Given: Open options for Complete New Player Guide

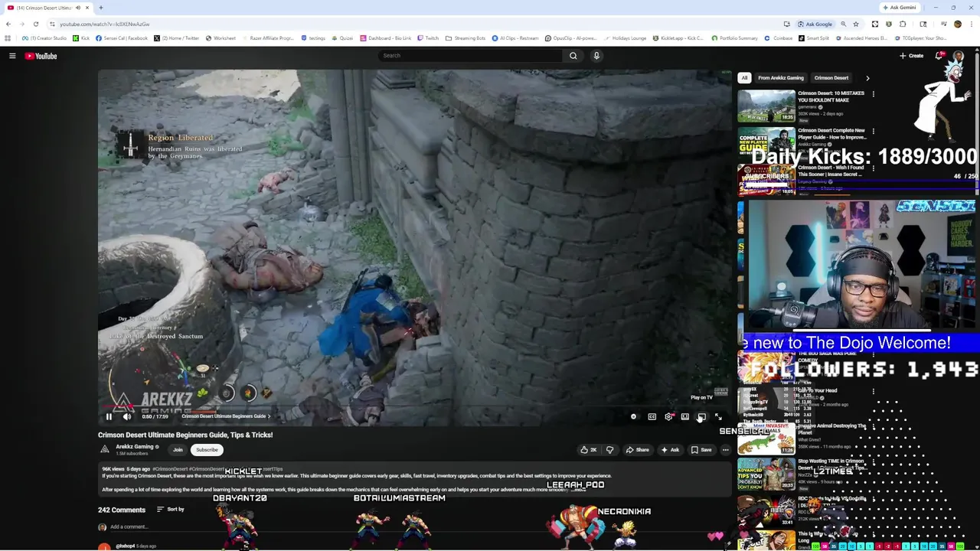Looking at the screenshot, I should tap(873, 131).
